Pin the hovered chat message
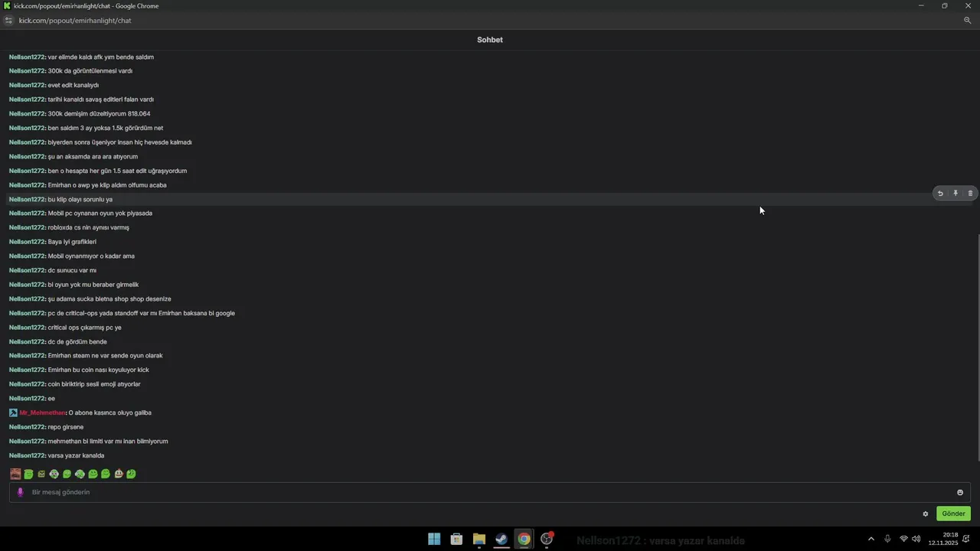 click(955, 194)
